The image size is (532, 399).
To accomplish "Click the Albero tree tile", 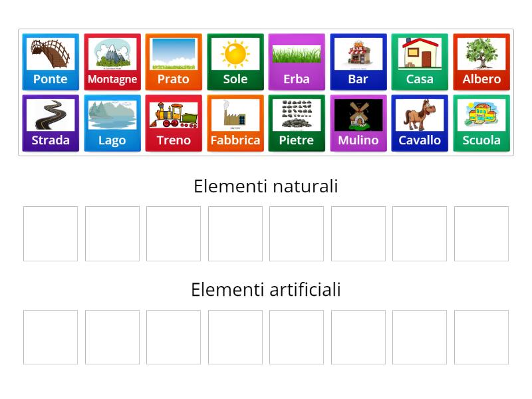I will coord(481,61).
